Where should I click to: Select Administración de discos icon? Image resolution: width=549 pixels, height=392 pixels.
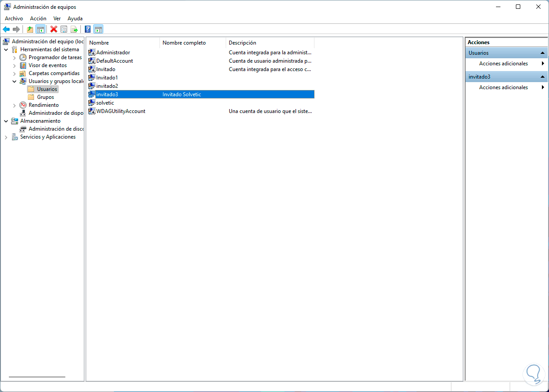tap(23, 129)
